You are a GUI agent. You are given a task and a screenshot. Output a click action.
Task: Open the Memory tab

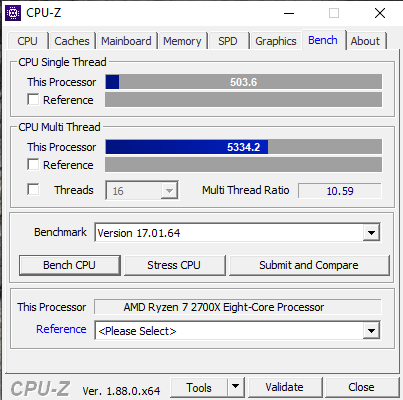pos(182,41)
